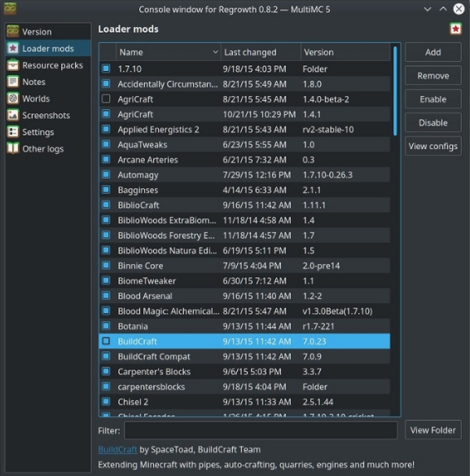Select the carpentersblocks folder row
This screenshot has height=476, width=470.
click(244, 386)
